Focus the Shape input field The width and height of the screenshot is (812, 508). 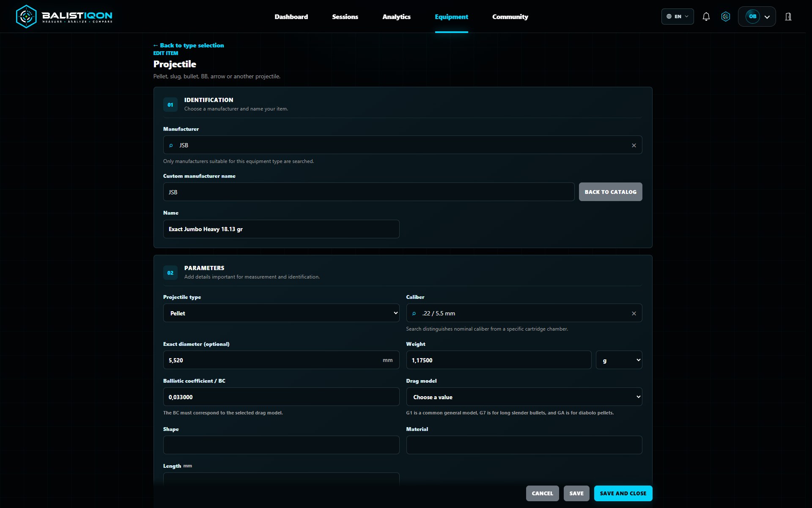point(281,445)
